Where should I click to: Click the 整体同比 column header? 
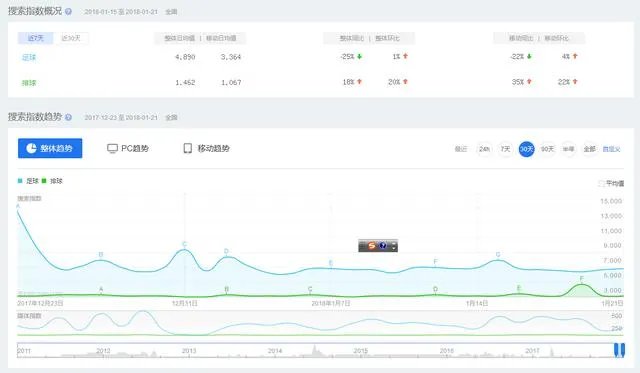click(352, 38)
